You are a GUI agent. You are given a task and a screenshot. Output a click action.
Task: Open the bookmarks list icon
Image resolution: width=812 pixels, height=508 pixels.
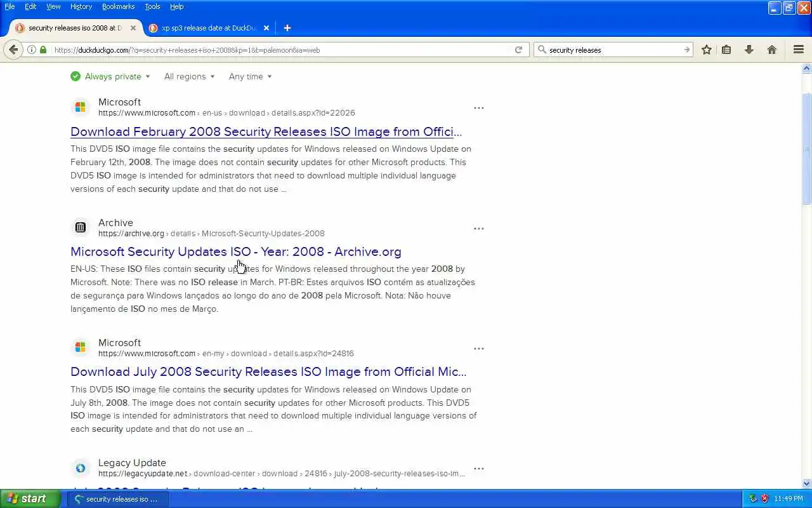[726, 50]
